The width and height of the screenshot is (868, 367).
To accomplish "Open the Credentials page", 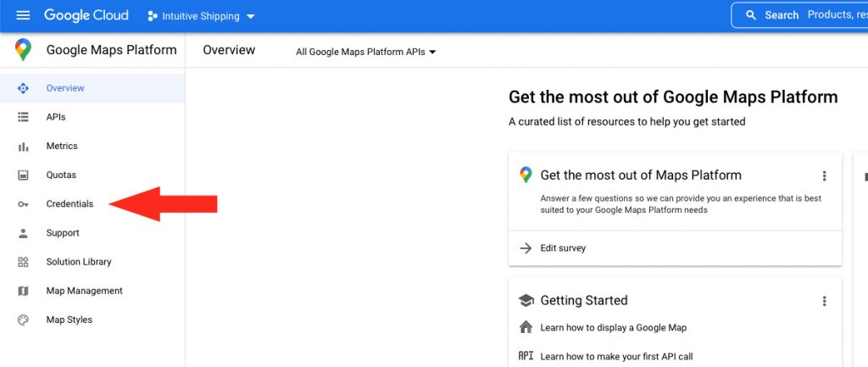I will coord(92,203).
